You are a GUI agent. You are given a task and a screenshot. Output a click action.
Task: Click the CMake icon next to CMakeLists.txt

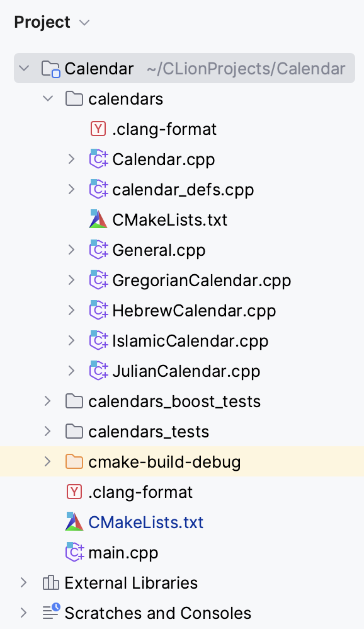click(x=98, y=219)
